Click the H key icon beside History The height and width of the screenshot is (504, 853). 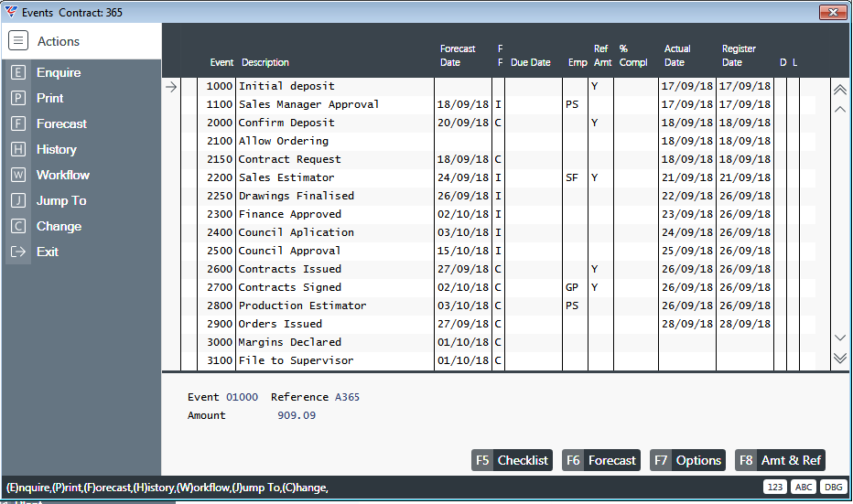coord(18,149)
